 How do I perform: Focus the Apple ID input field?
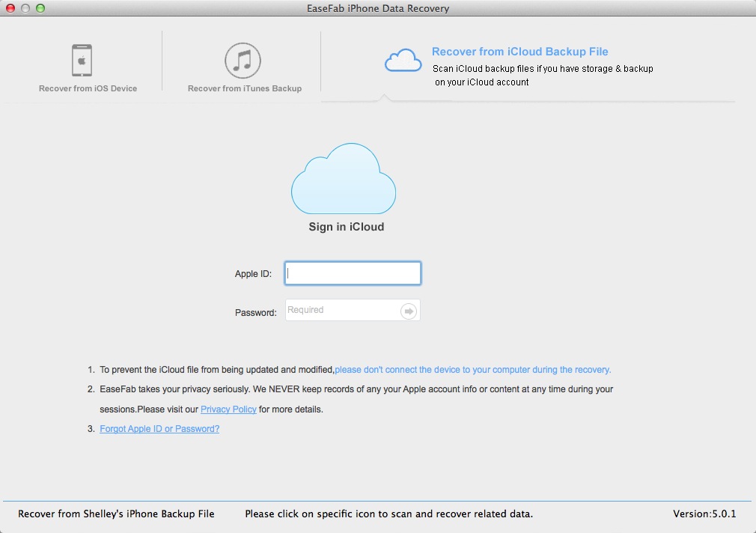click(353, 273)
